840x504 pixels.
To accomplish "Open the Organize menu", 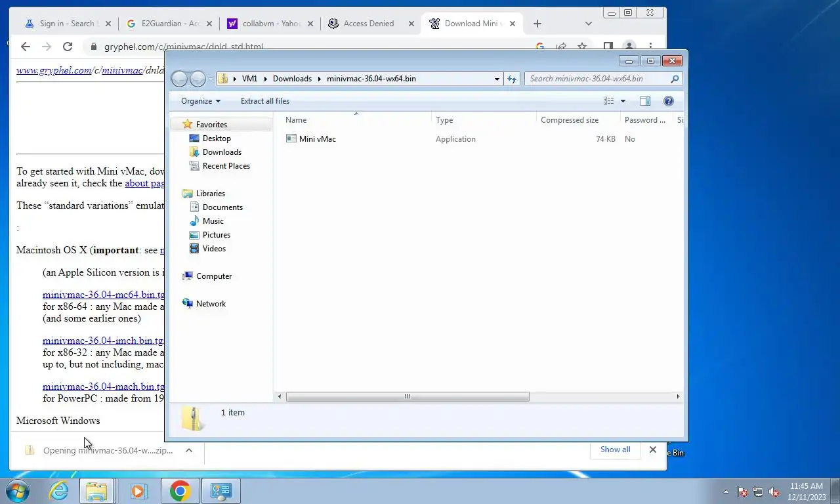I will [x=201, y=101].
